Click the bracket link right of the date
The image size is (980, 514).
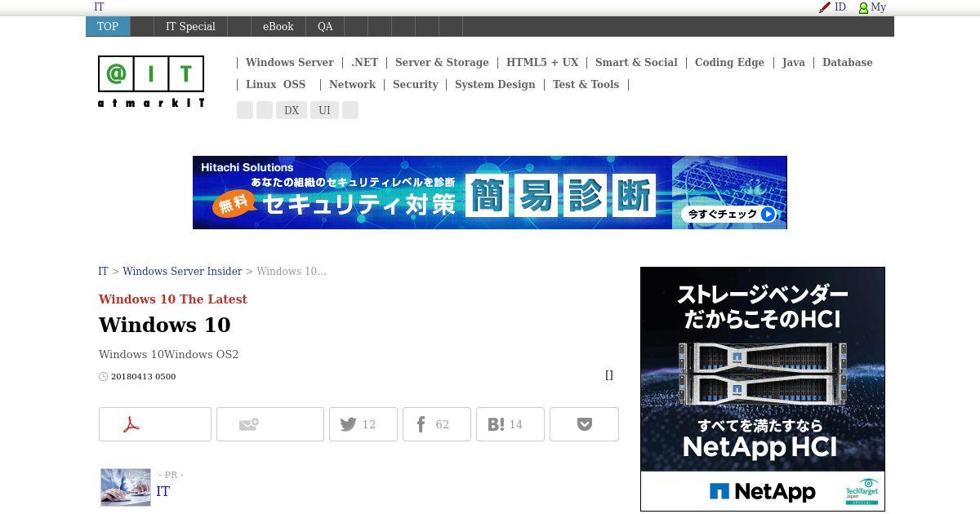[609, 375]
